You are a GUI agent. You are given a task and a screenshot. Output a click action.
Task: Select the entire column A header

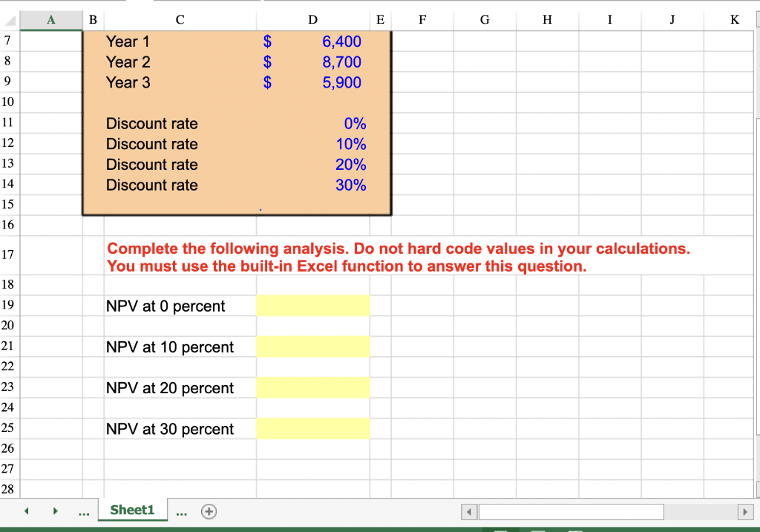click(50, 19)
